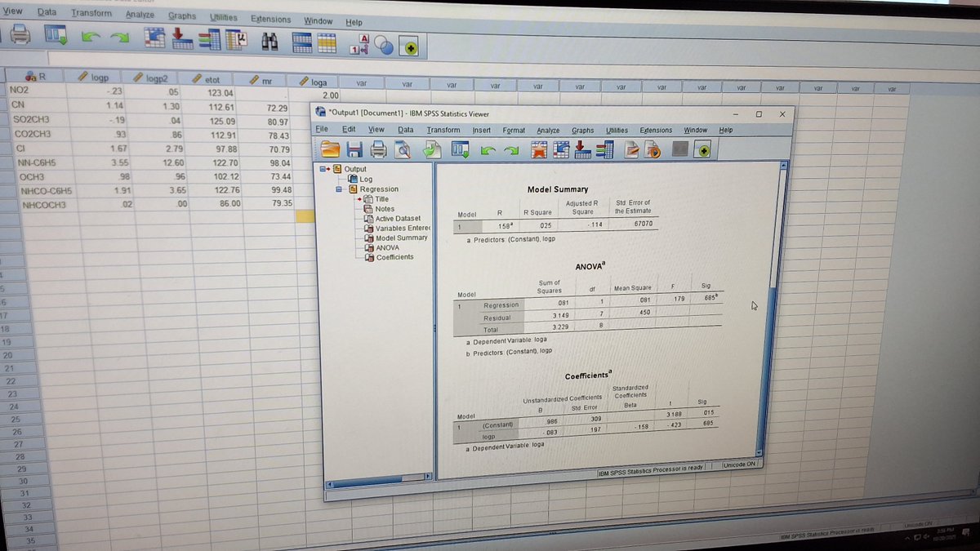Select the logp2 column header
The width and height of the screenshot is (980, 551).
150,78
